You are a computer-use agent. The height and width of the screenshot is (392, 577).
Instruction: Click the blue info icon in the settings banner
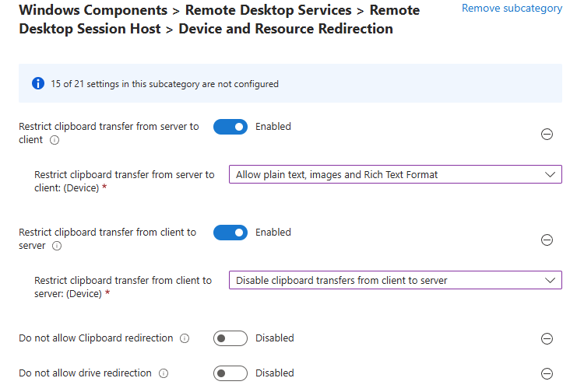(37, 83)
